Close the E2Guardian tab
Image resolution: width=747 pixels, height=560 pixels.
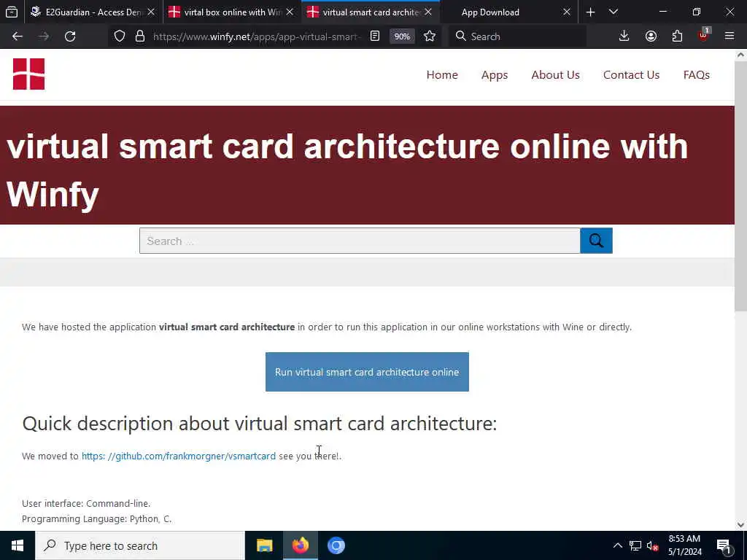pyautogui.click(x=151, y=12)
